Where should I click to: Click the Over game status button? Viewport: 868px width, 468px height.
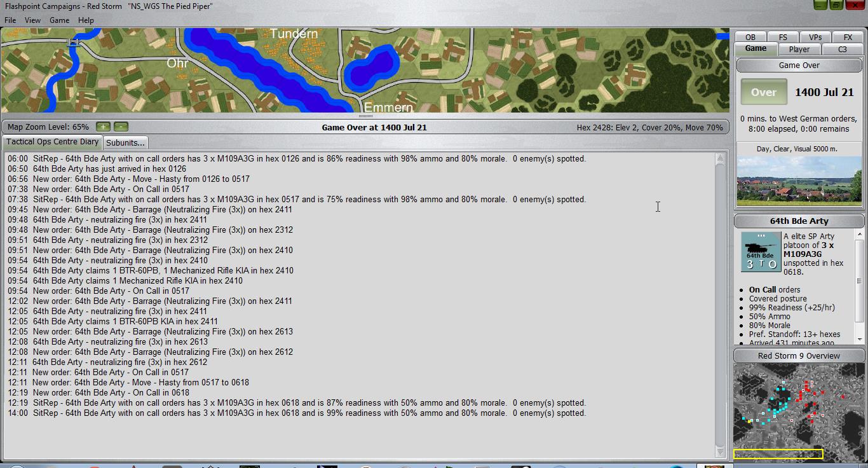click(764, 92)
